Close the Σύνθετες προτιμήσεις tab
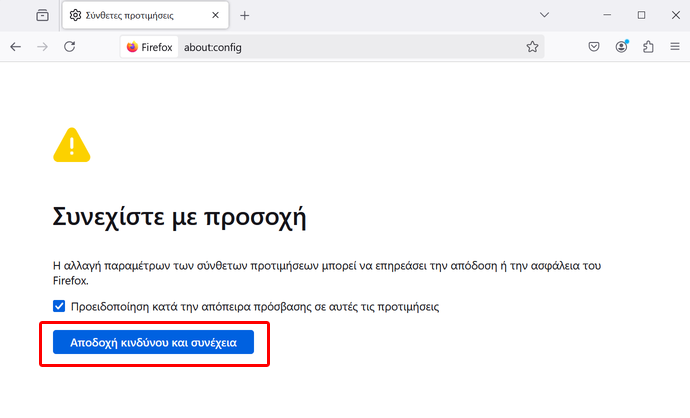The width and height of the screenshot is (690, 418). [215, 15]
